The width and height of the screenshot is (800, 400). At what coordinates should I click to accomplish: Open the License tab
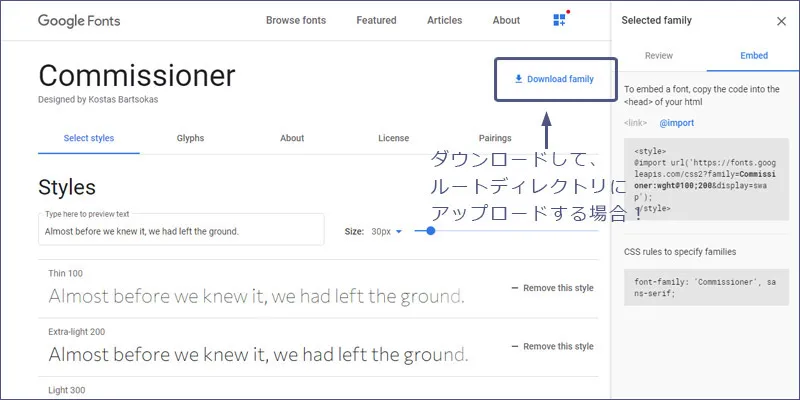(393, 138)
